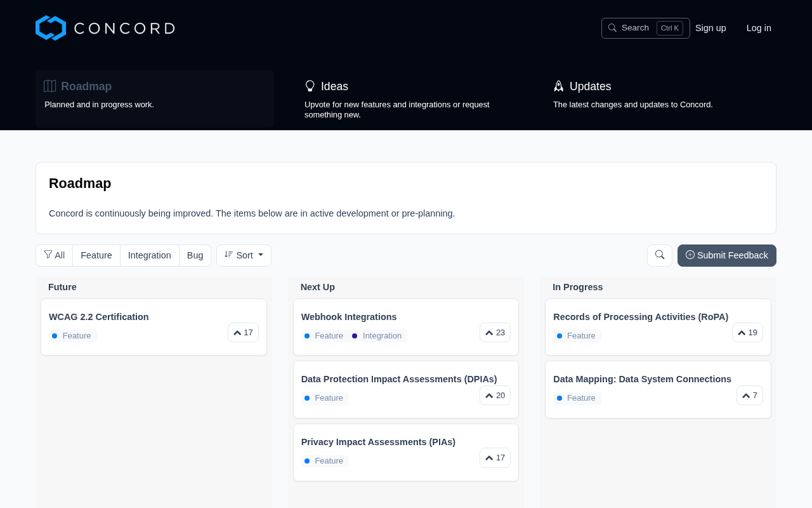Upvote Data Mapping: Data System Connections
Screen dimensions: 812x508
tap(749, 396)
